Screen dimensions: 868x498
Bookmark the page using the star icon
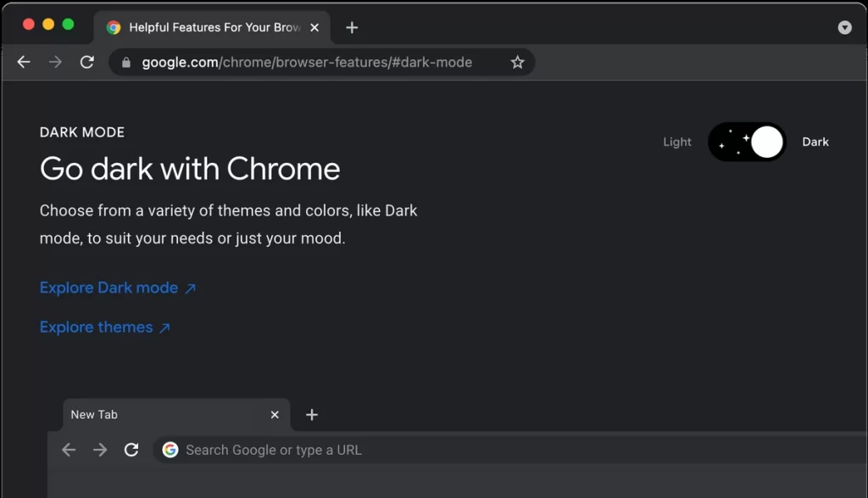517,61
